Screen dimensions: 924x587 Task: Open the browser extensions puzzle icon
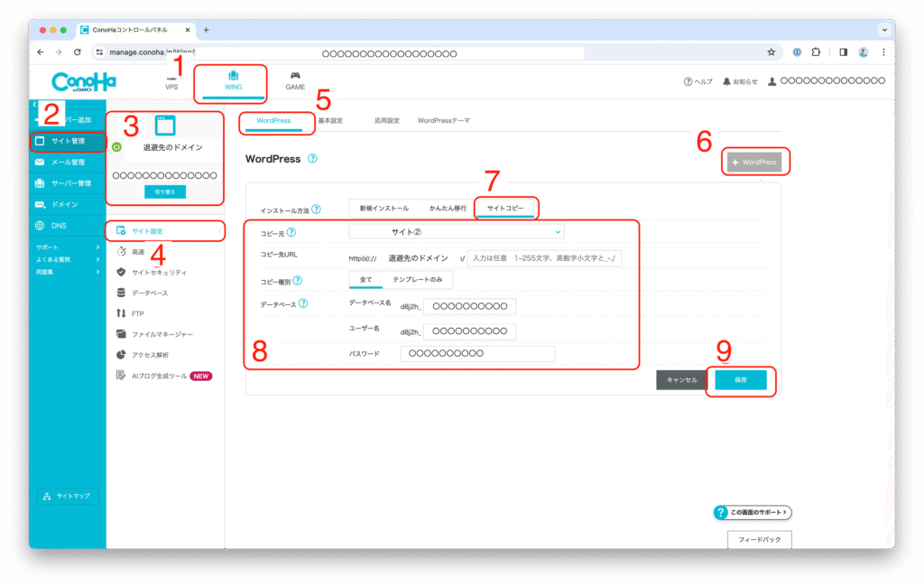click(816, 51)
